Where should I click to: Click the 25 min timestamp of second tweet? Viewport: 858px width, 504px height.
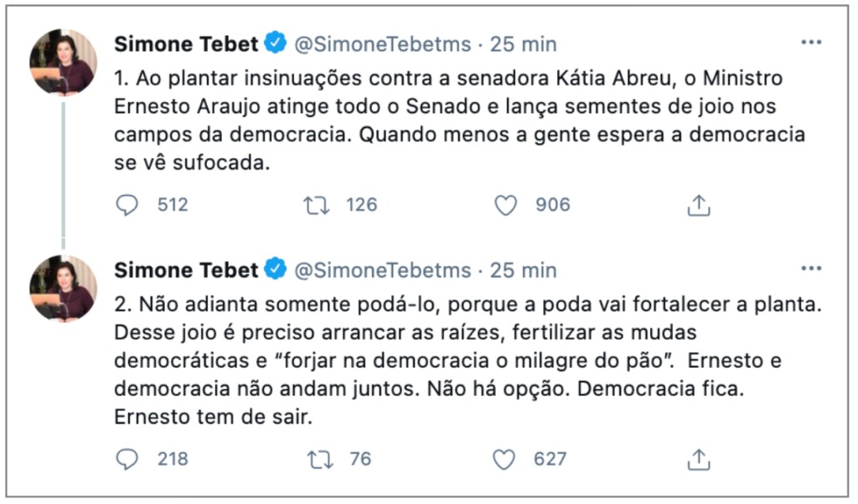[x=523, y=270]
